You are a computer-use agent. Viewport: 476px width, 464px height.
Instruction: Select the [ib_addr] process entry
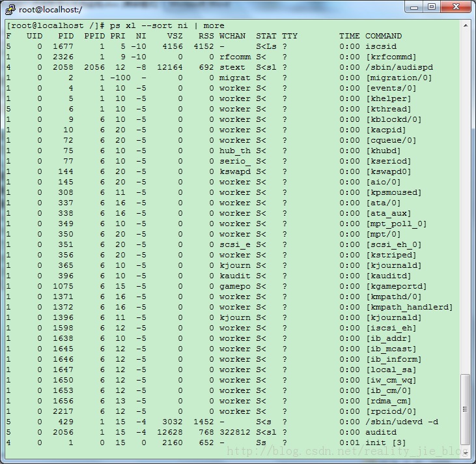coord(389,338)
